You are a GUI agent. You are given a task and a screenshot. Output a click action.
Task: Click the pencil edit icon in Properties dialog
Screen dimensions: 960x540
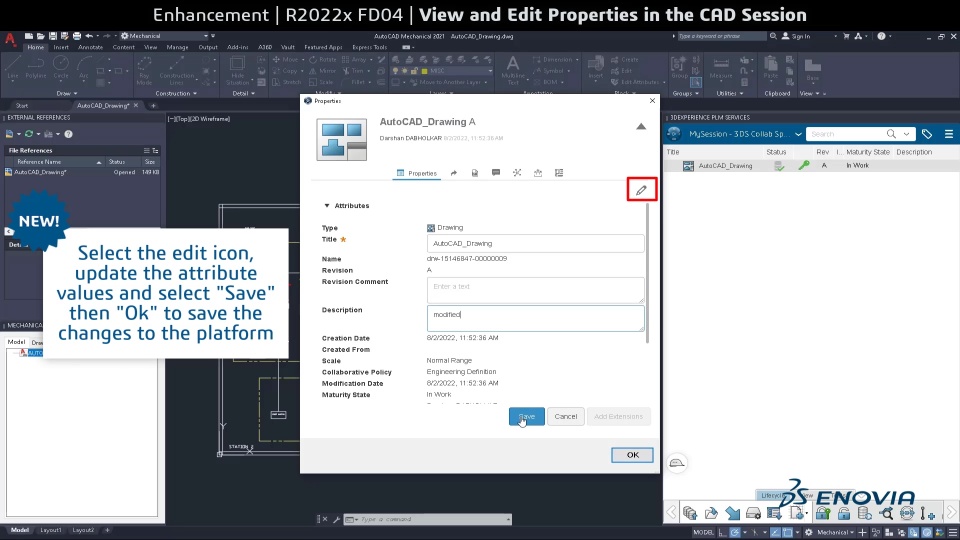(641, 190)
